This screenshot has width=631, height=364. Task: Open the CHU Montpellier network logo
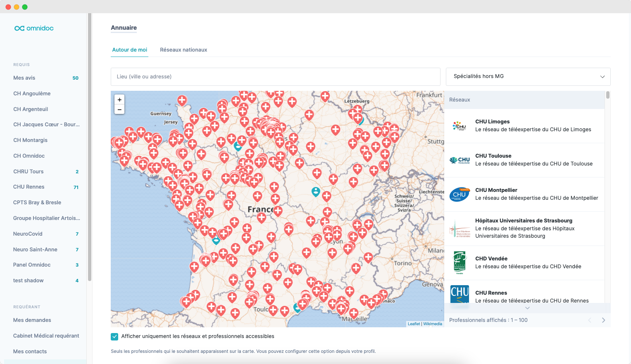point(460,194)
